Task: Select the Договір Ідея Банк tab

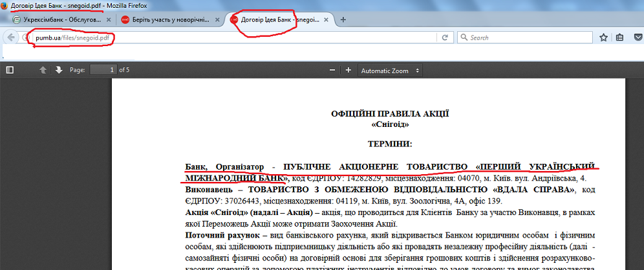Action: tap(280, 19)
